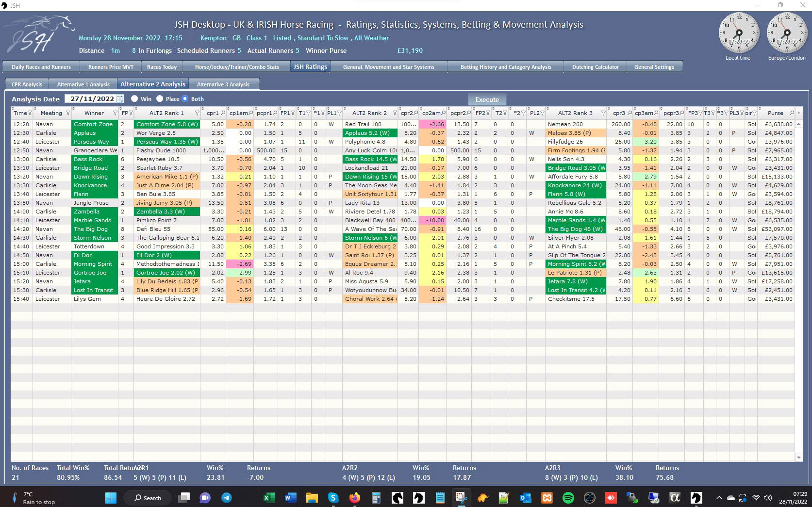
Task: Click the JSH horse logo in header
Action: tap(40, 34)
